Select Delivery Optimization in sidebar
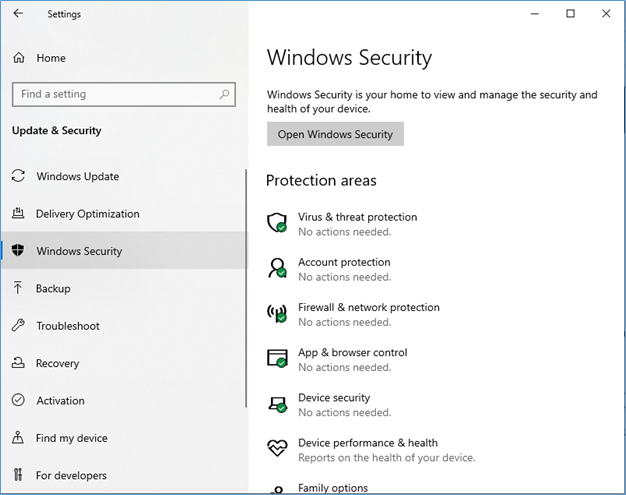This screenshot has width=626, height=495. (124, 214)
